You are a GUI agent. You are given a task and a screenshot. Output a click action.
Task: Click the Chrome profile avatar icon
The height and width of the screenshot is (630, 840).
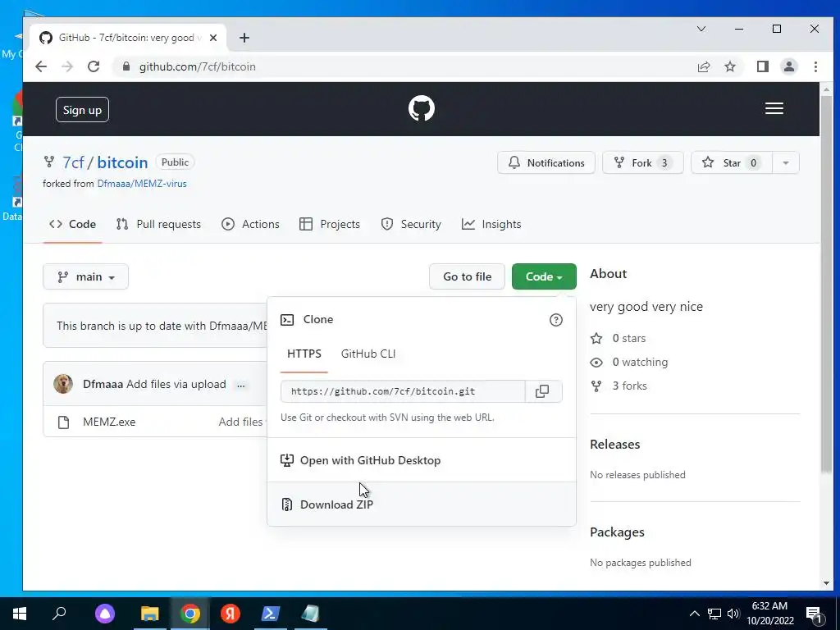788,66
